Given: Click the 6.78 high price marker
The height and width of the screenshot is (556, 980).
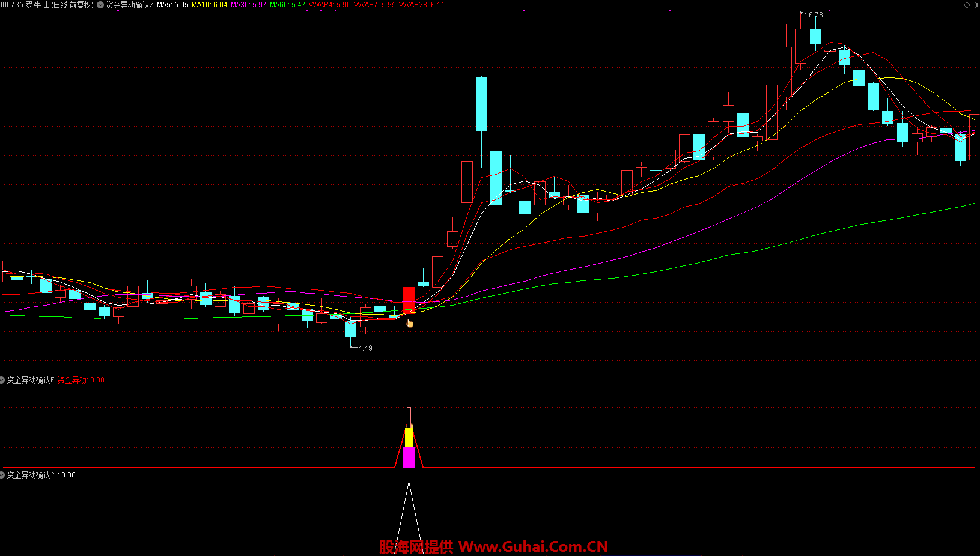Looking at the screenshot, I should pos(815,15).
